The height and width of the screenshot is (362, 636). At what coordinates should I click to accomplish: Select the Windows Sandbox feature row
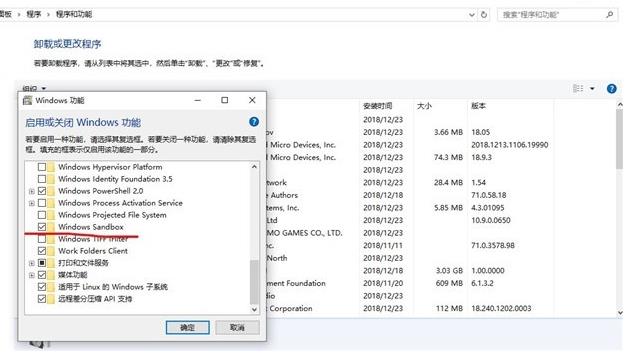91,227
